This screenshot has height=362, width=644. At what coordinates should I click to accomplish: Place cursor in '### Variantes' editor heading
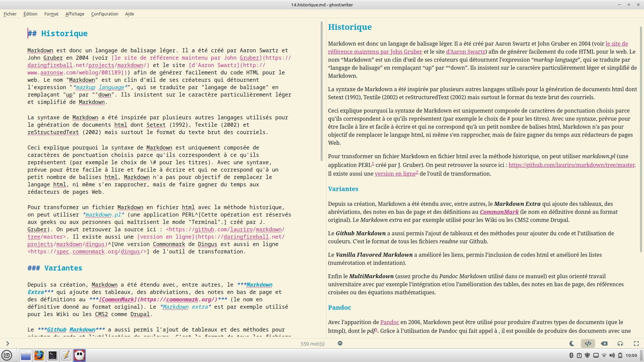(55, 268)
